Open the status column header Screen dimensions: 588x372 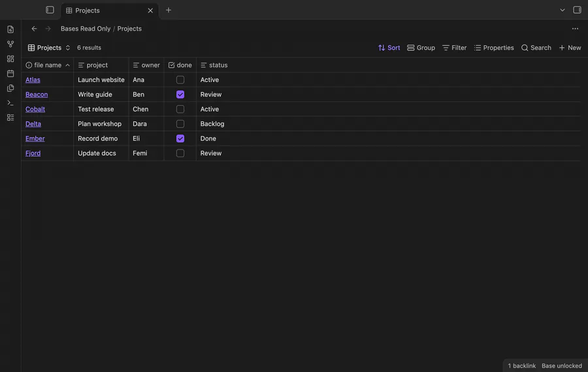(214, 65)
